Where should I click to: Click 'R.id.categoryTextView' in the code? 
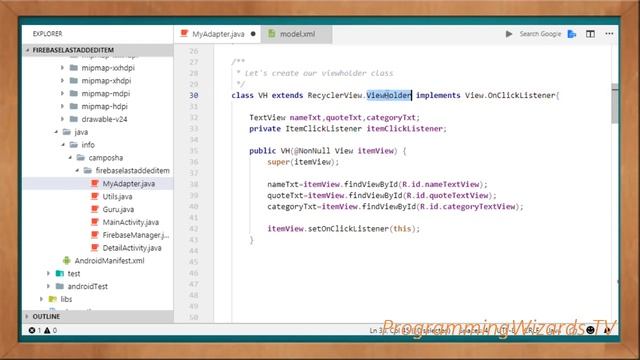[x=468, y=207]
